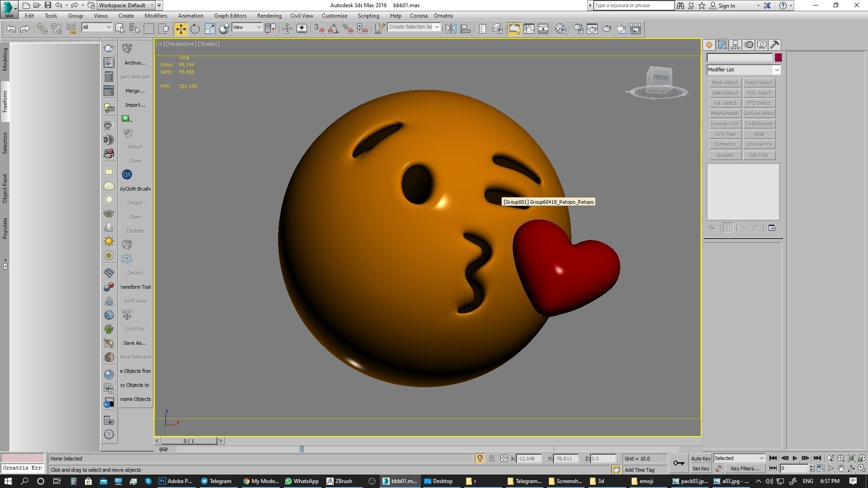Viewport: 868px width, 488px height.
Task: Toggle Absolute/Offset transform type-in mode
Action: [x=504, y=459]
